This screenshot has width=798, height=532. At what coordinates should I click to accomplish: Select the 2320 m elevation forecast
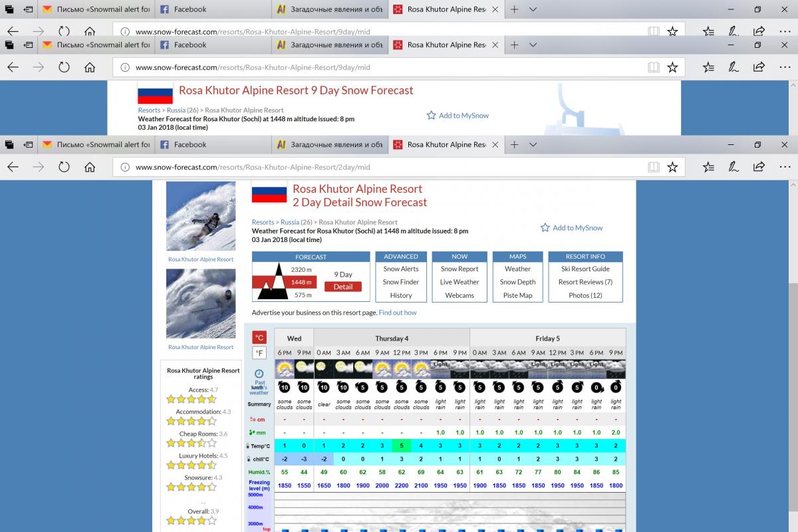(x=301, y=269)
